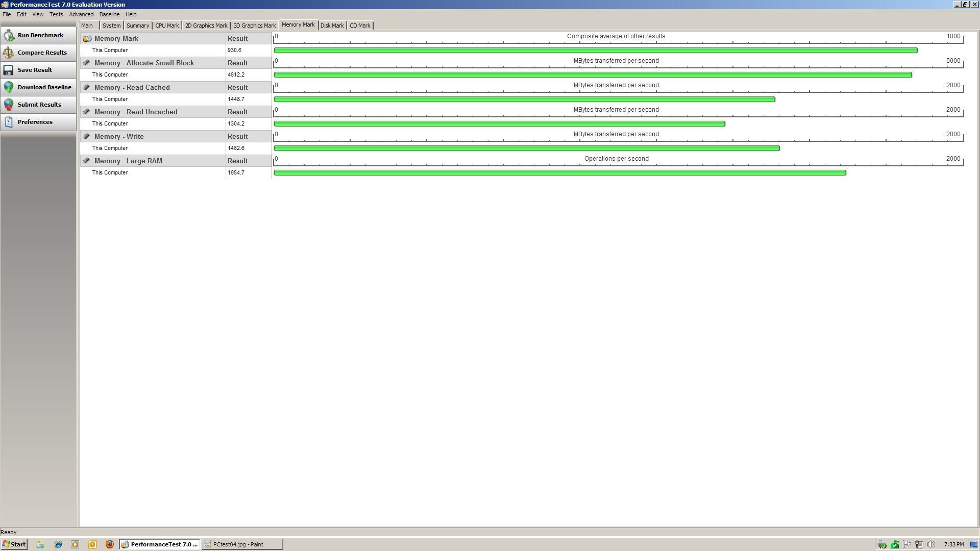
Task: Click the Start button
Action: pos(14,544)
